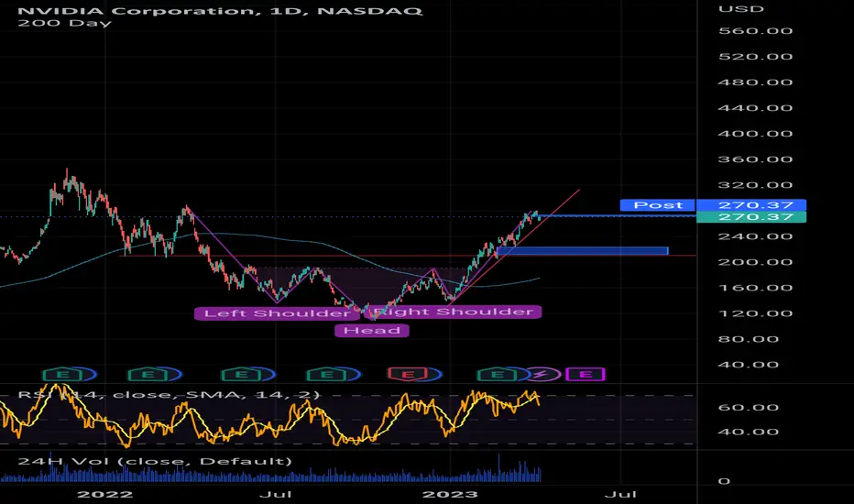Click the 240.00 price axis value
This screenshot has height=504, width=854.
(x=755, y=236)
